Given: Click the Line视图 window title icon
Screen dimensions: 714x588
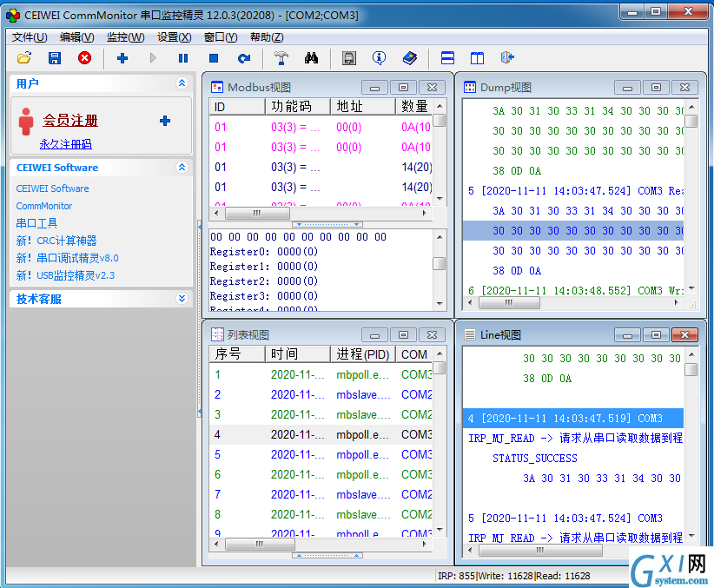Looking at the screenshot, I should coord(469,334).
